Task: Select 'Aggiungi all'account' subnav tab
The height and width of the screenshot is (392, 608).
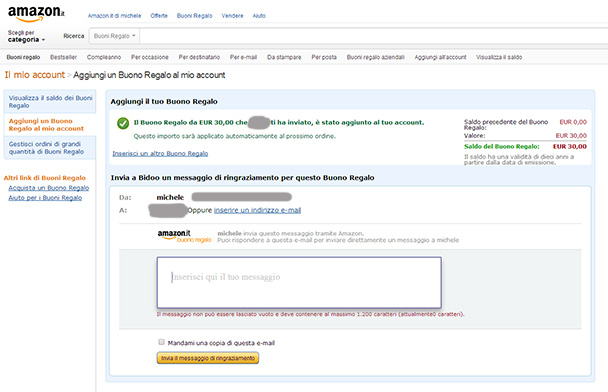Action: pyautogui.click(x=440, y=57)
